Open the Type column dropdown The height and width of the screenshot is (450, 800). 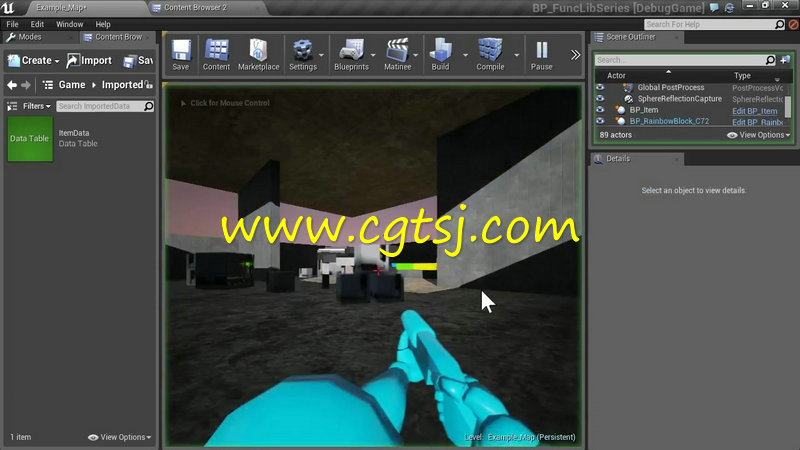pyautogui.click(x=778, y=79)
